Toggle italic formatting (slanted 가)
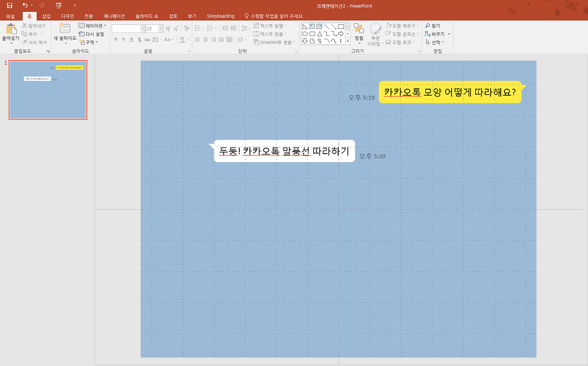Viewport: 588px width, 366px height. click(x=123, y=40)
